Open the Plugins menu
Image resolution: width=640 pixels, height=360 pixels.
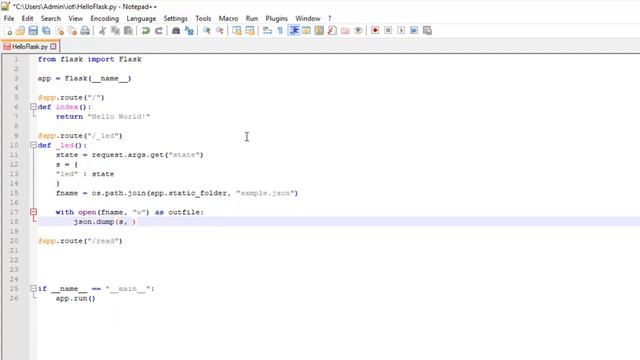(x=276, y=18)
